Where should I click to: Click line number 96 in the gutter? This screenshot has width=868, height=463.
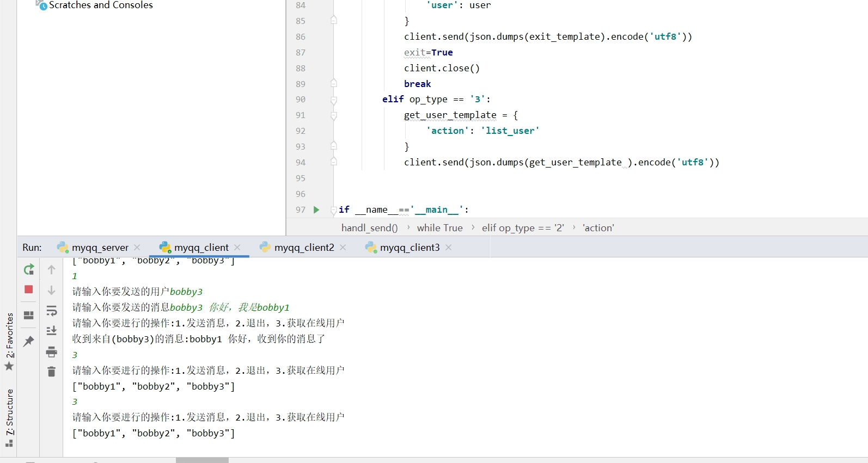(301, 194)
